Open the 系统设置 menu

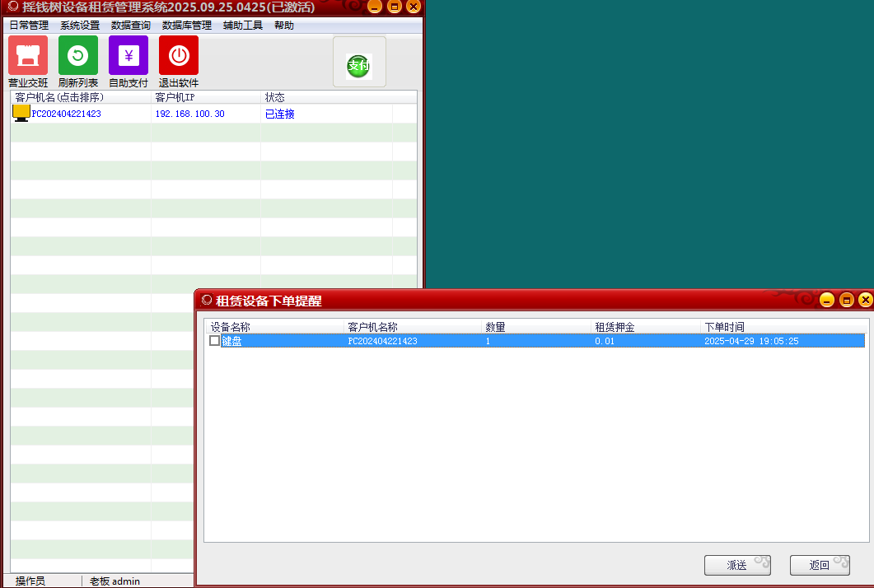pos(80,26)
